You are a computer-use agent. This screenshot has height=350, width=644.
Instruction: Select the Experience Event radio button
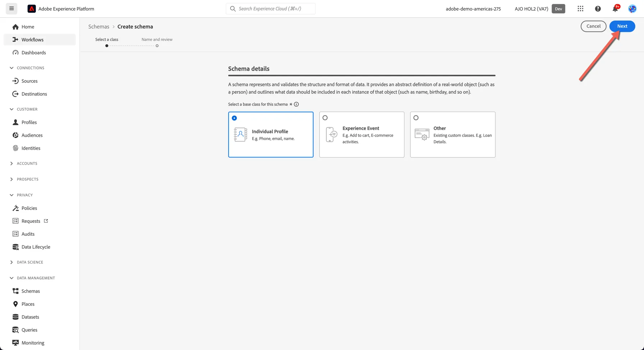325,118
